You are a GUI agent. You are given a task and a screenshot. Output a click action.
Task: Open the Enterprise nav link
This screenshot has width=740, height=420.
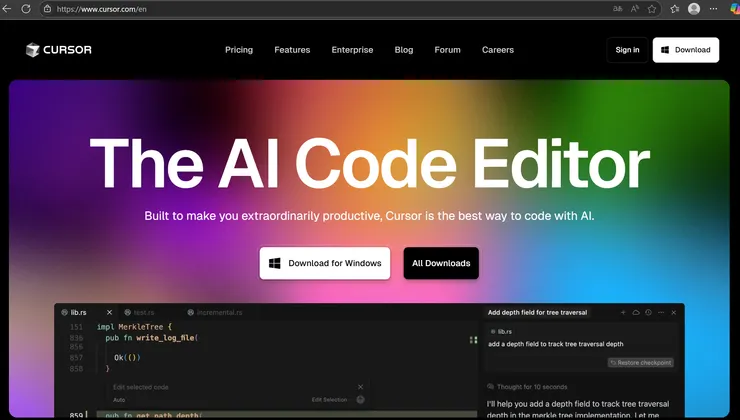[x=352, y=50]
